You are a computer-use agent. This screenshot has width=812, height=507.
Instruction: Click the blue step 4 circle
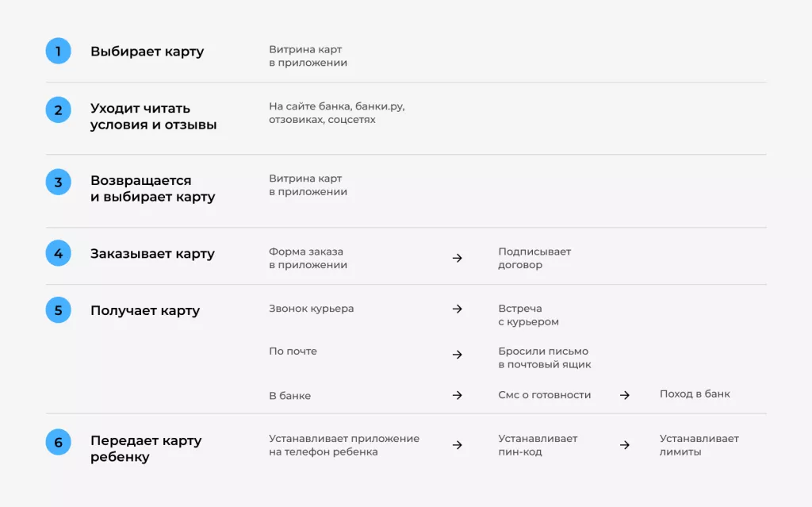point(58,254)
